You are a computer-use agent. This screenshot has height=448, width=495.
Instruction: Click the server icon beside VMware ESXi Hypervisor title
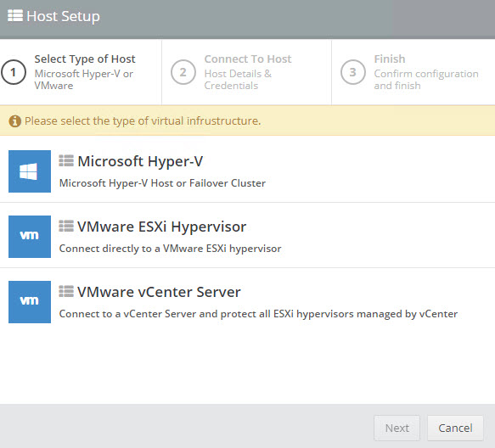(66, 227)
